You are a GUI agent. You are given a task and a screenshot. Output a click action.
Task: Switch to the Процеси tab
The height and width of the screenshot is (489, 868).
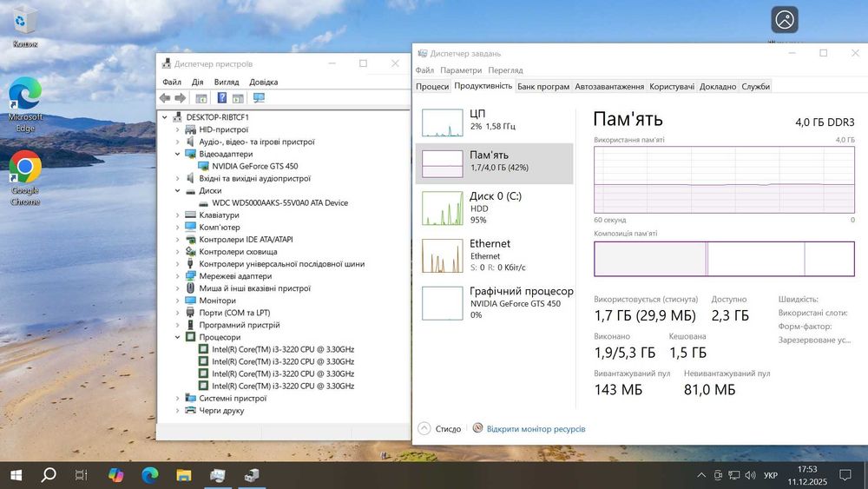pos(432,86)
